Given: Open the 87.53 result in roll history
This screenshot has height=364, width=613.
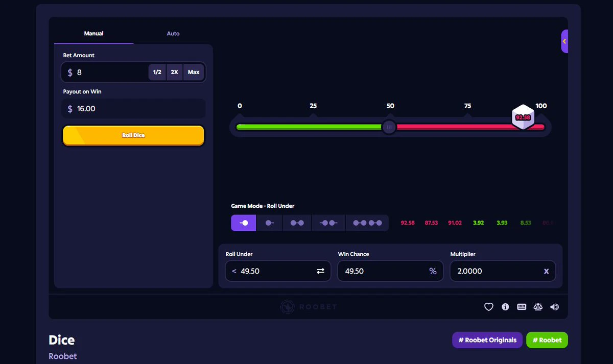Looking at the screenshot, I should [432, 223].
